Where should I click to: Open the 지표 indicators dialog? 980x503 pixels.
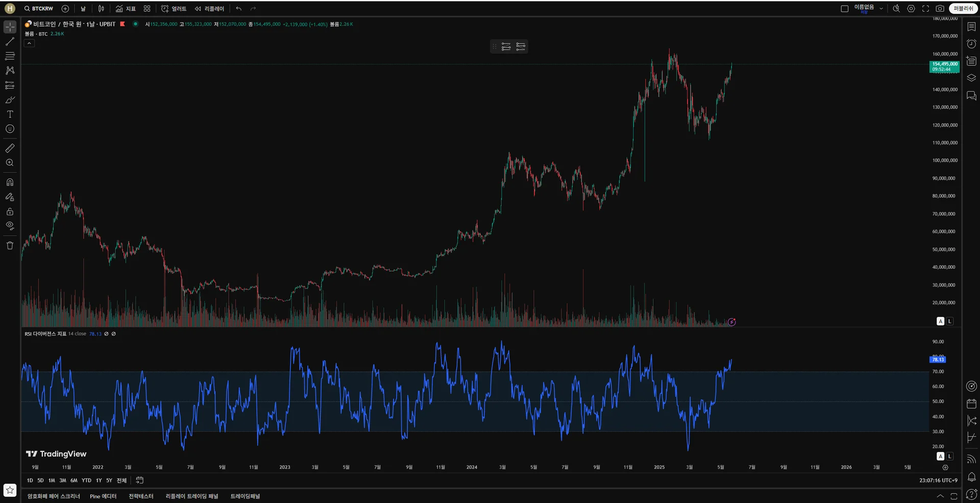pos(126,9)
